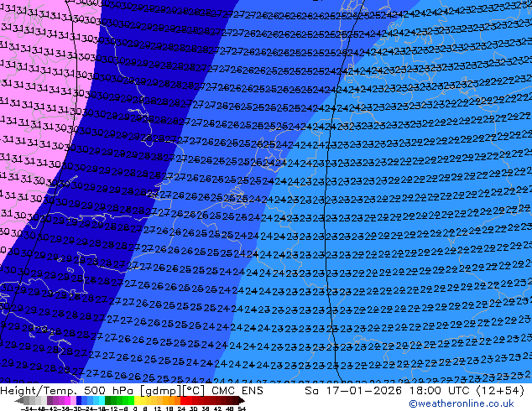The height and width of the screenshot is (411, 532).
Task: Click the cyan legend color swatch
Action: coord(102,400)
